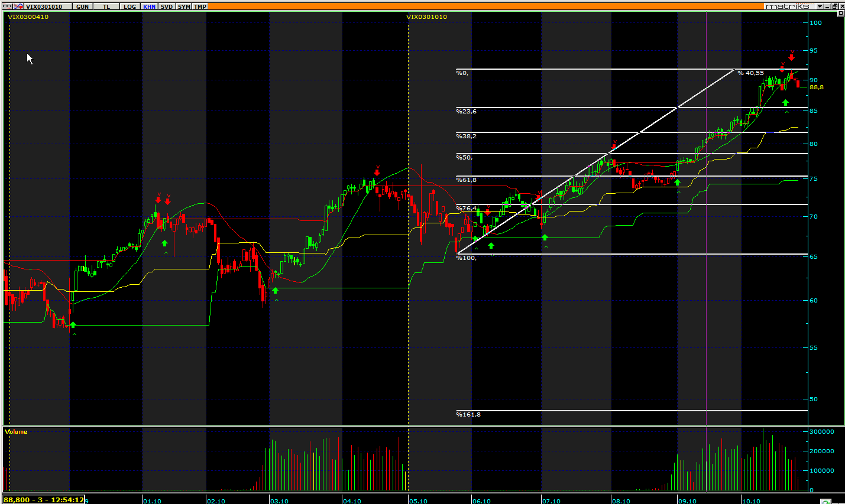The height and width of the screenshot is (504, 845).
Task: Select the %61,8 Fibonacci level line
Action: pos(650,176)
